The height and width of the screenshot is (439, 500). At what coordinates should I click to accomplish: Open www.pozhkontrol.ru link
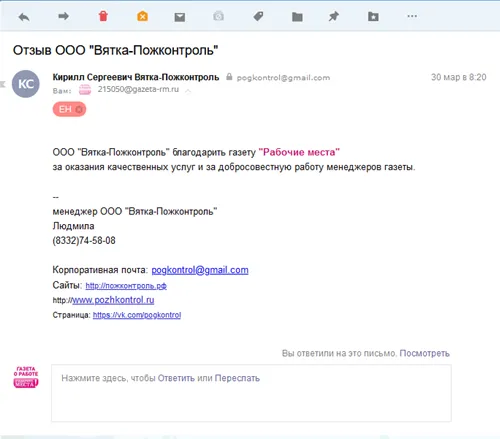pos(113,300)
